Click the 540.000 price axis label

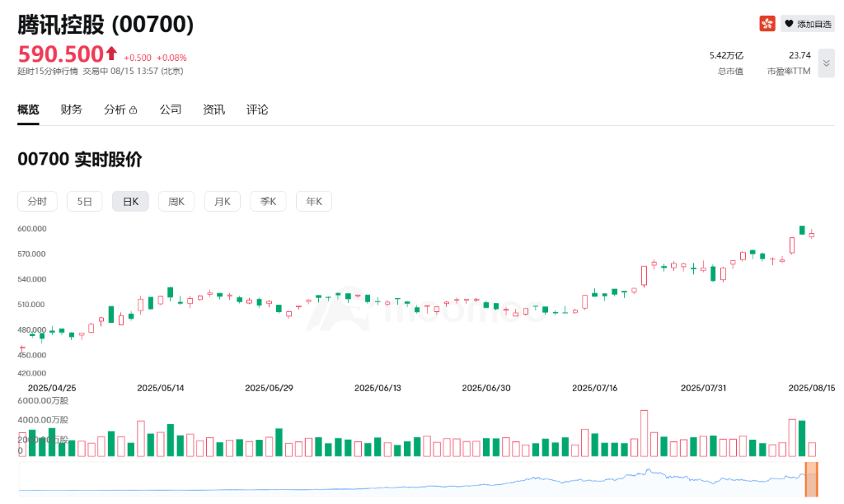point(32,279)
